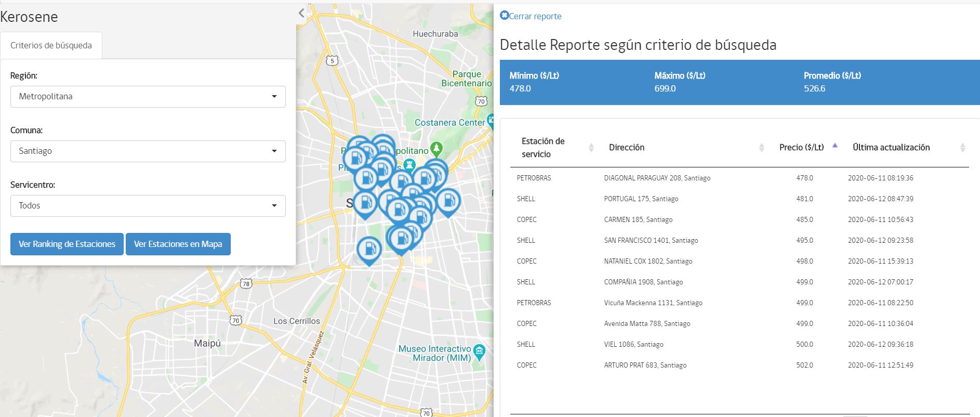Viewport: 980px width, 417px height.
Task: Click the Museo Interactivo Mirador map icon
Action: click(480, 352)
